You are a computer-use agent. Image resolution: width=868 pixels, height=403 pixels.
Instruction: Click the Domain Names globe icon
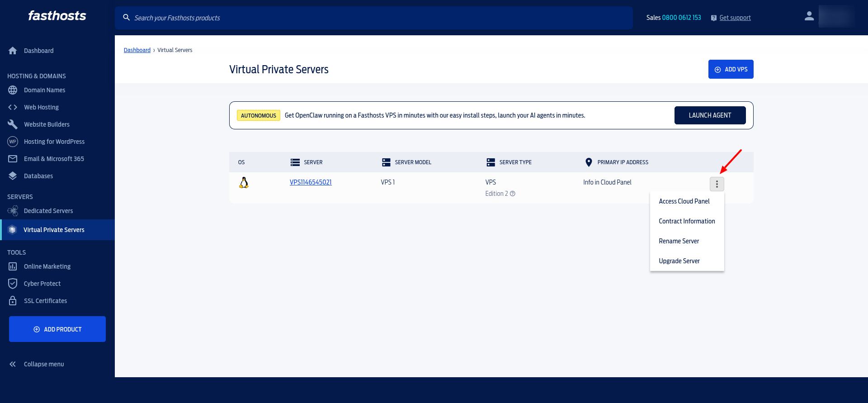point(13,90)
